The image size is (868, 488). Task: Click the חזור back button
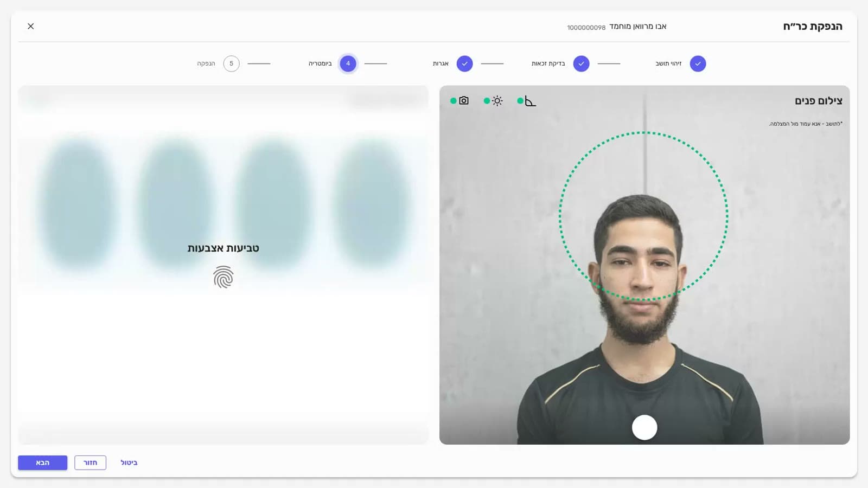[x=90, y=463]
